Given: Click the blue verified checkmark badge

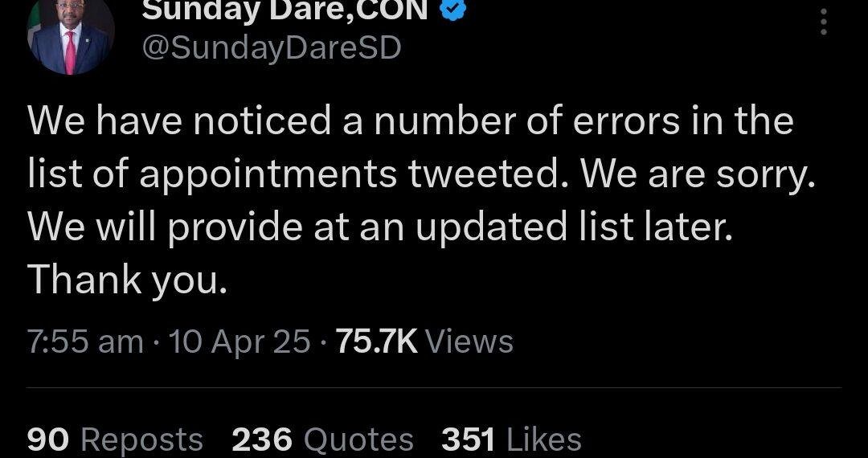Looking at the screenshot, I should (x=451, y=10).
